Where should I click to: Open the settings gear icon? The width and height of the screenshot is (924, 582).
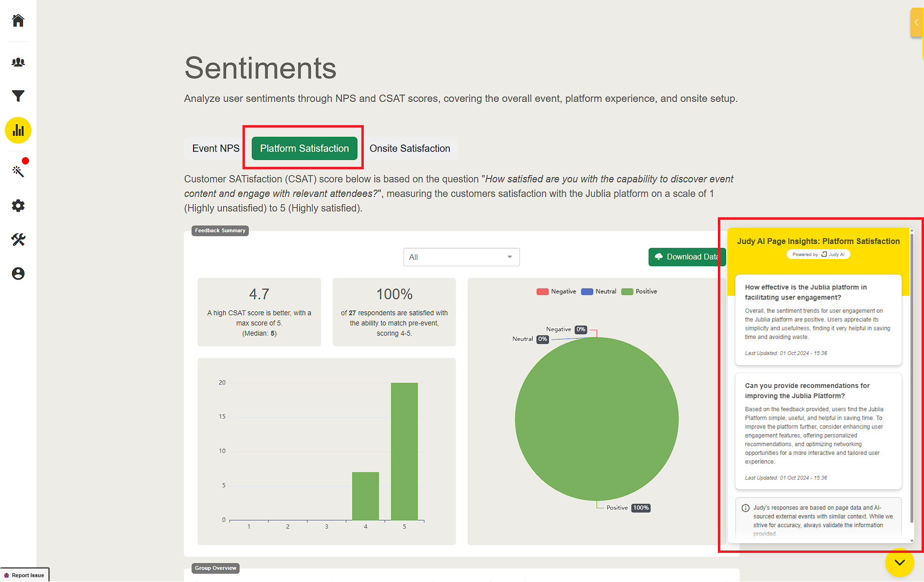[18, 206]
